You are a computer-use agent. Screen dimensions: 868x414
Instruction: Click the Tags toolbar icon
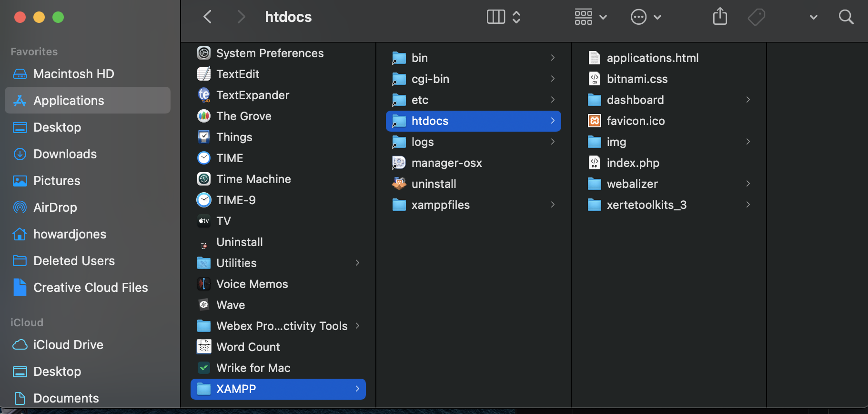tap(757, 17)
